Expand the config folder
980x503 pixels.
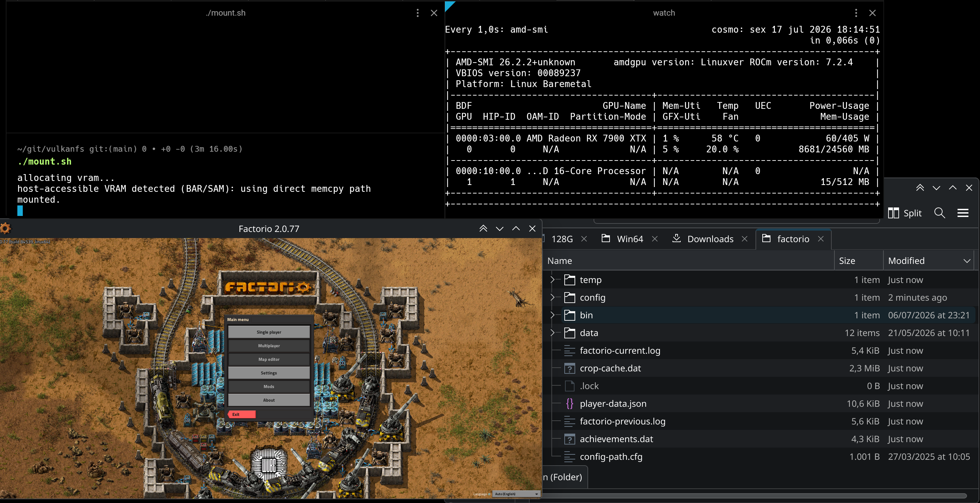tap(552, 298)
